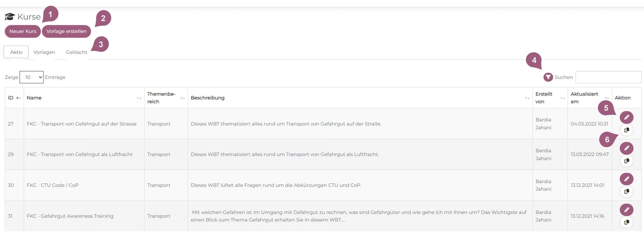Image resolution: width=644 pixels, height=238 pixels.
Task: Copy the CTU Code / CoP course
Action: (626, 192)
